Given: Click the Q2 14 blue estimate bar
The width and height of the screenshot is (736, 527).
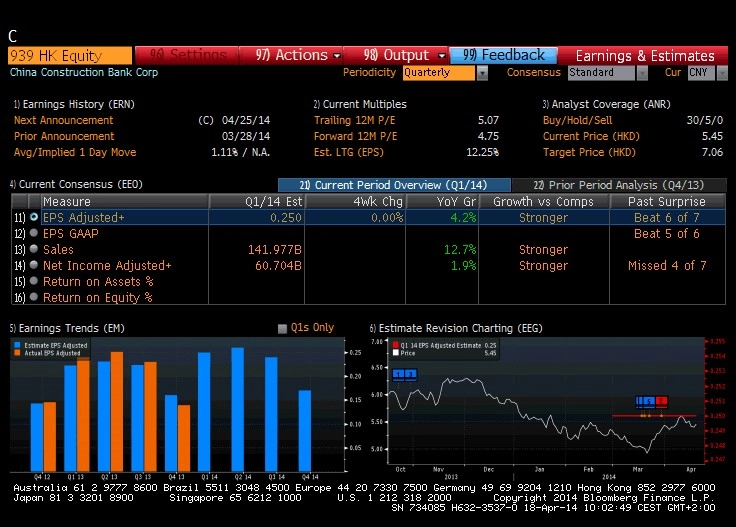Looking at the screenshot, I should tap(238, 410).
